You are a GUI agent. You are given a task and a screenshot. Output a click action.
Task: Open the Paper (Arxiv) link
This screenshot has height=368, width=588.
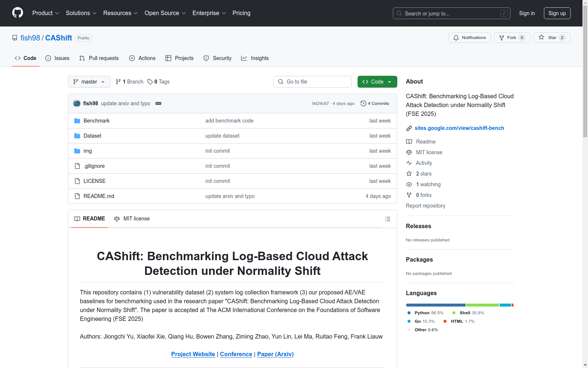point(275,354)
